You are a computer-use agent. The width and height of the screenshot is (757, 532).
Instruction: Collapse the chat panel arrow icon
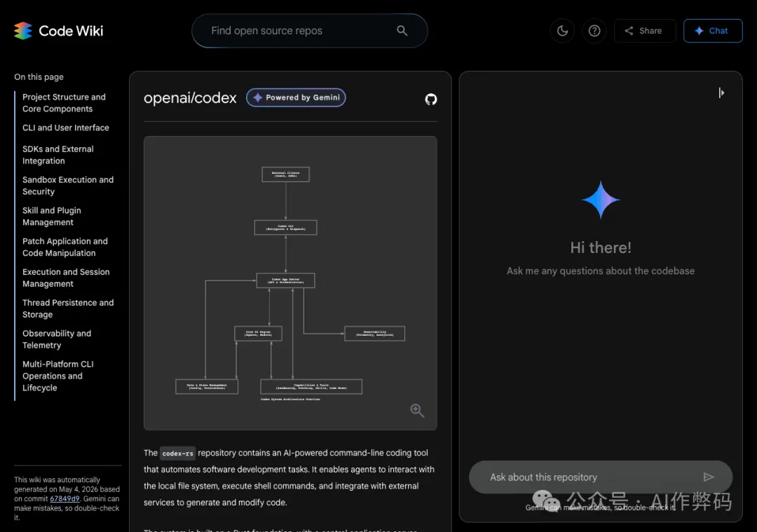721,93
